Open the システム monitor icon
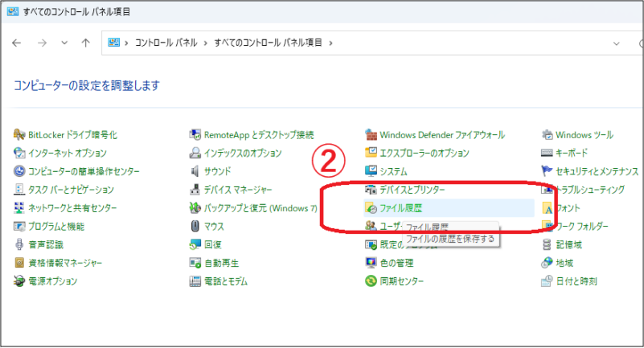 tap(371, 171)
